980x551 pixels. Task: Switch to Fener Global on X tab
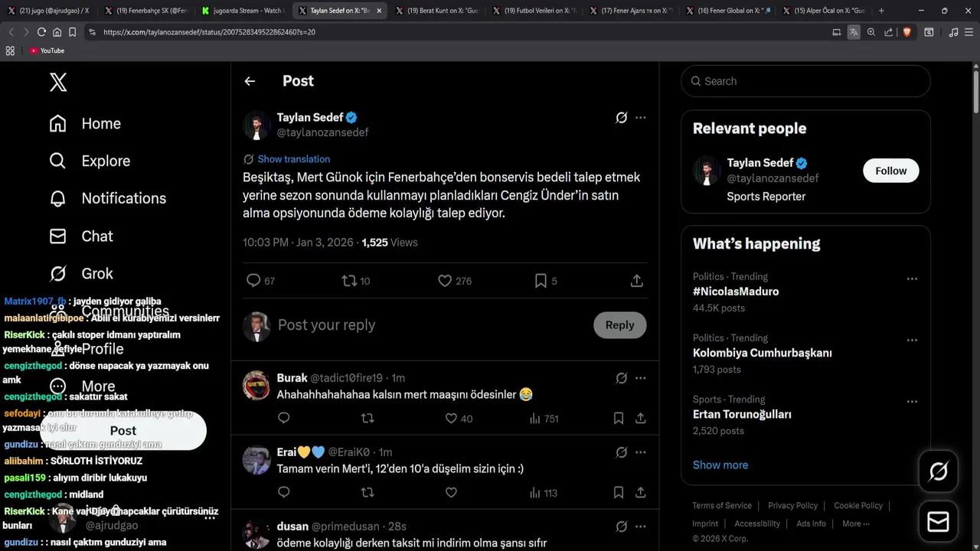(727, 11)
